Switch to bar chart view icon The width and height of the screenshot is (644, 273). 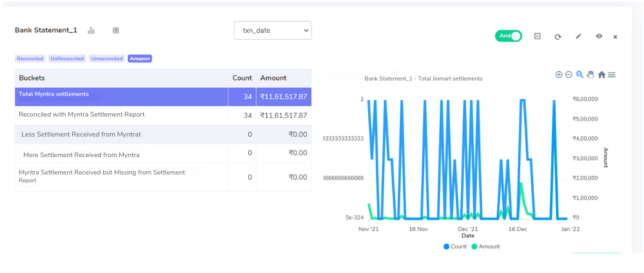coord(91,30)
